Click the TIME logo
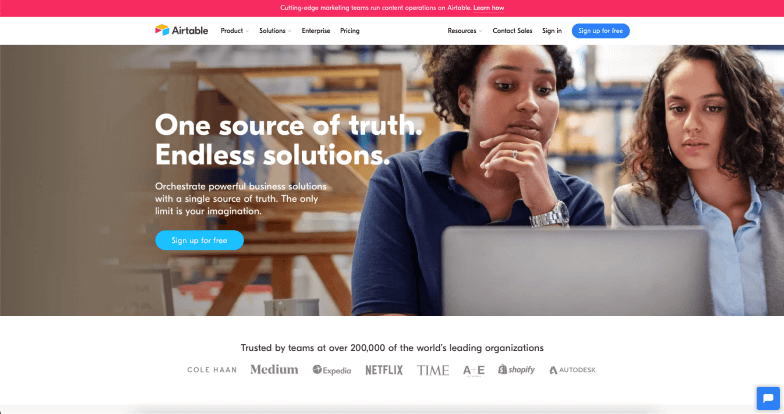This screenshot has width=784, height=414. click(x=433, y=370)
